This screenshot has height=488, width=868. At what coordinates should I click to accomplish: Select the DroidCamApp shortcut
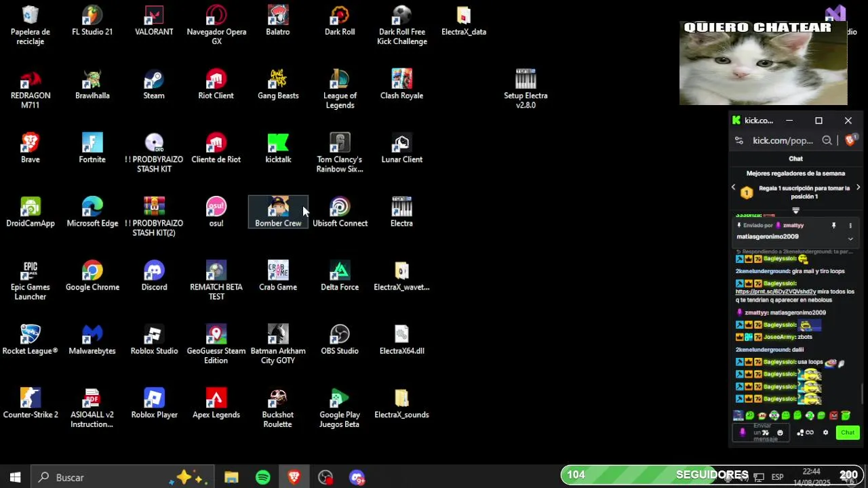(x=31, y=212)
